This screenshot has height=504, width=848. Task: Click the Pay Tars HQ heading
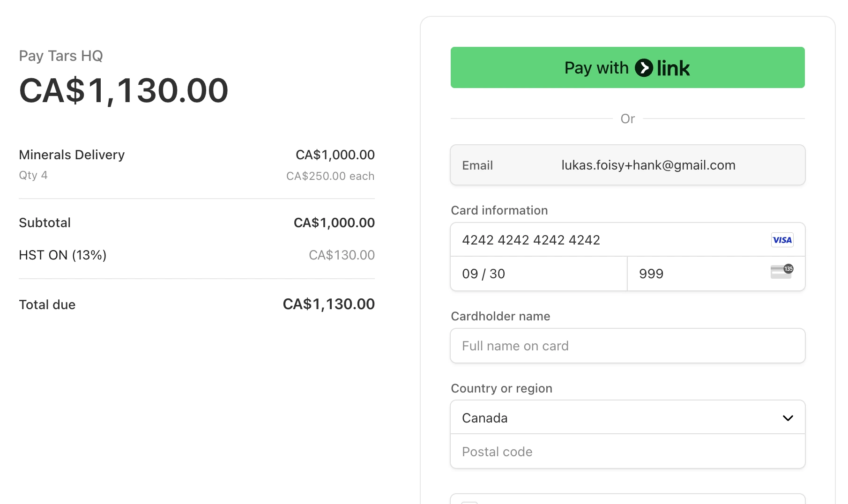coord(61,56)
